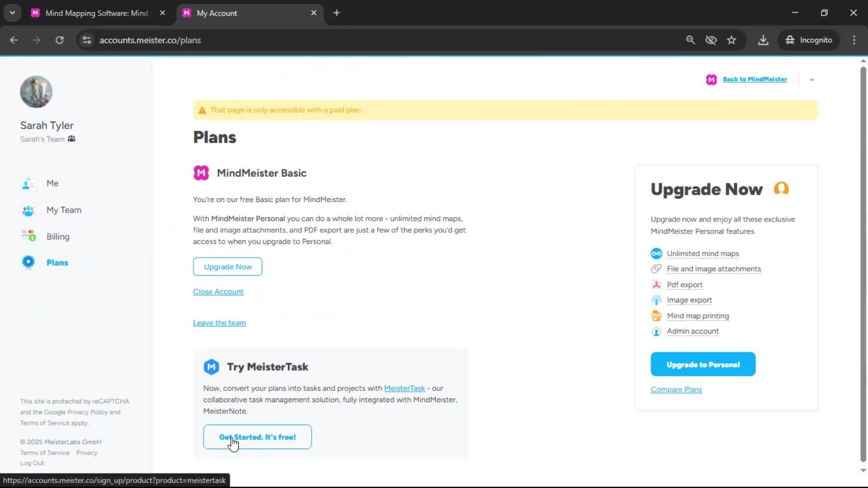868x488 pixels.
Task: Click the Log Out link
Action: 32,463
